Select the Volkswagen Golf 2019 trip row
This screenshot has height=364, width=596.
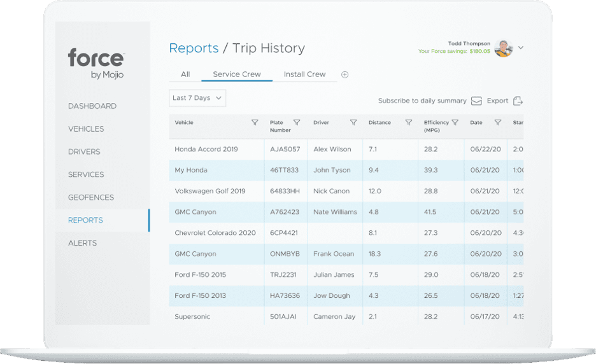[210, 191]
